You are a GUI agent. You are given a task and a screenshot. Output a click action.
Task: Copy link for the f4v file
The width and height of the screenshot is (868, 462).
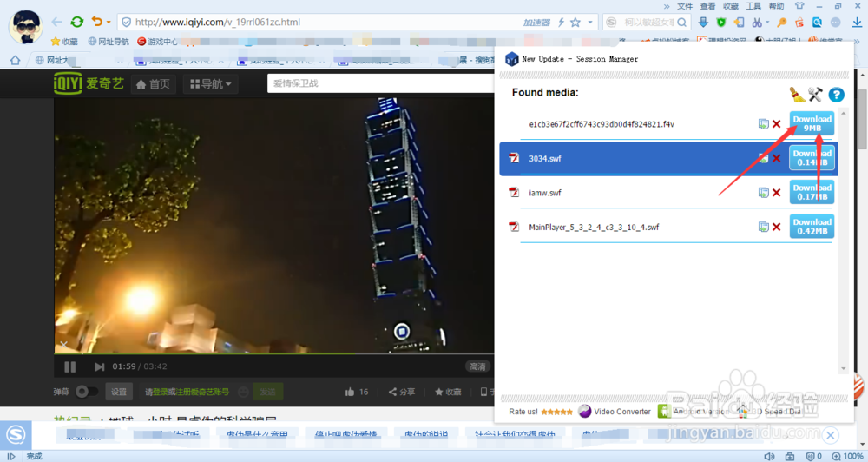pos(763,124)
